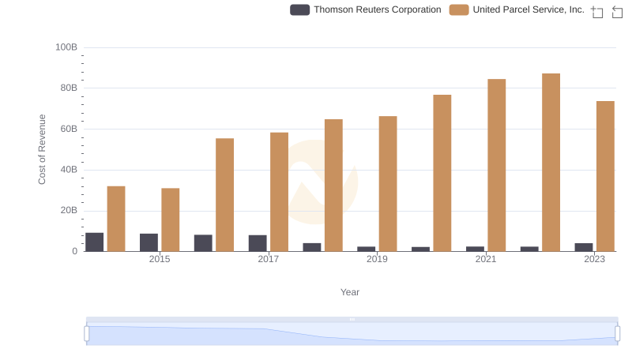Screen dimensions: 632x364
Task: Click the right handle of range slider
Action: (x=617, y=333)
